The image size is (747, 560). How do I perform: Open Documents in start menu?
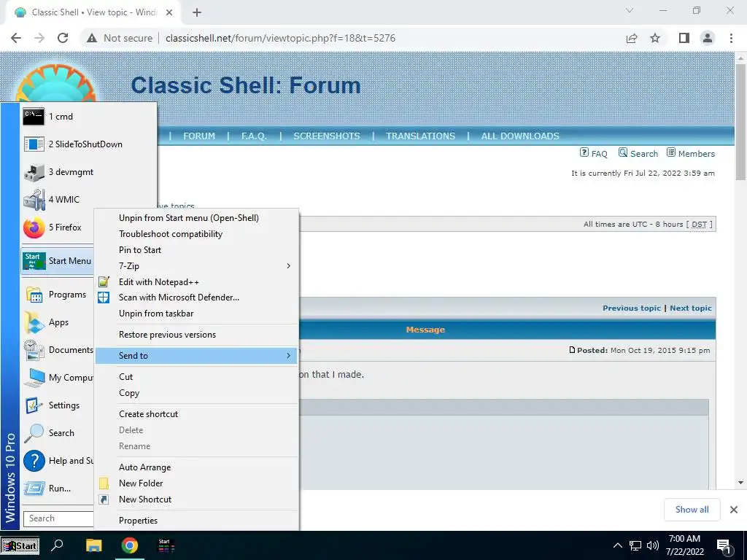[57, 350]
